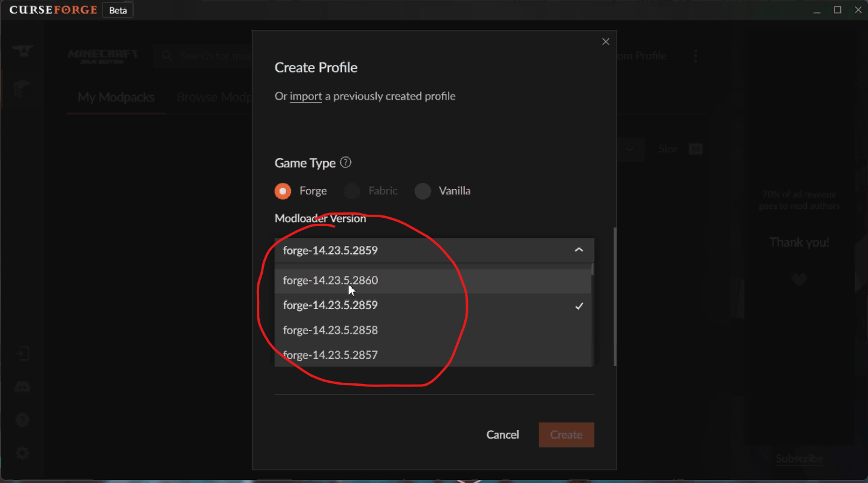Select the Vanilla game type
This screenshot has width=868, height=483.
click(x=423, y=191)
